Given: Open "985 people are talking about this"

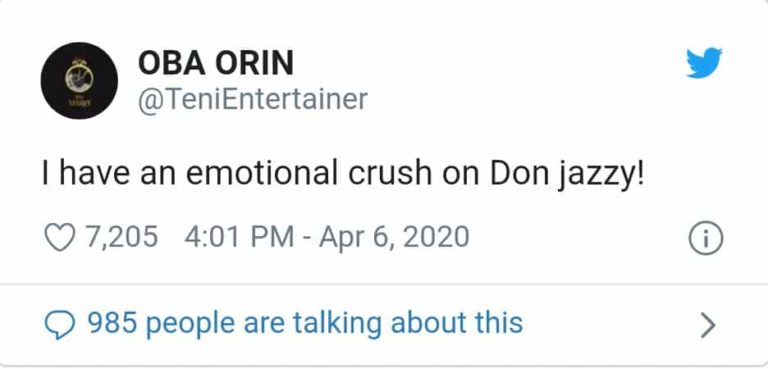Looking at the screenshot, I should click(x=305, y=323).
